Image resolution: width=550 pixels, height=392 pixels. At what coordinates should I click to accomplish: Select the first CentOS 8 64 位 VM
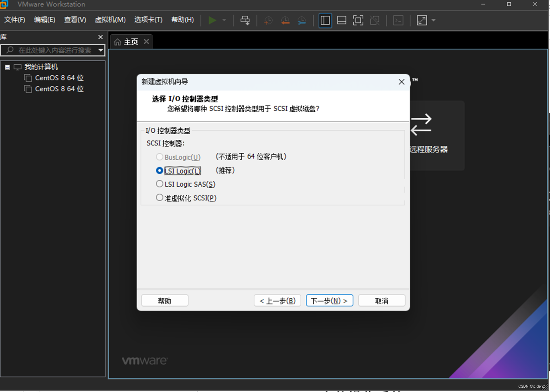point(59,78)
